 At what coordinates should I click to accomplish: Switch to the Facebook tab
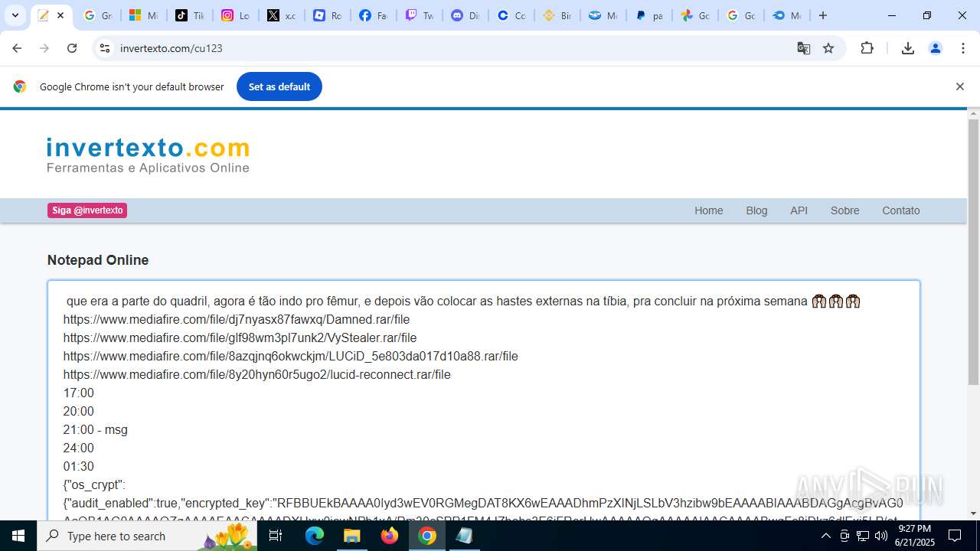click(373, 15)
